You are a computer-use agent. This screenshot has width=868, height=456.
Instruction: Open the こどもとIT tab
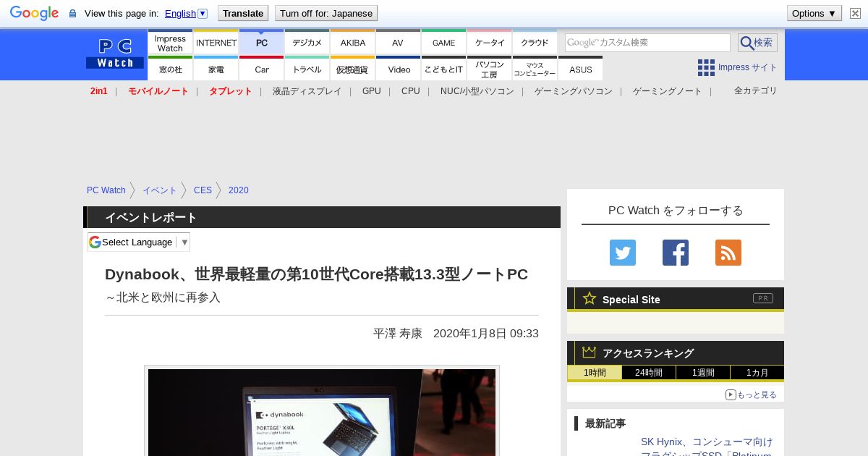point(444,69)
